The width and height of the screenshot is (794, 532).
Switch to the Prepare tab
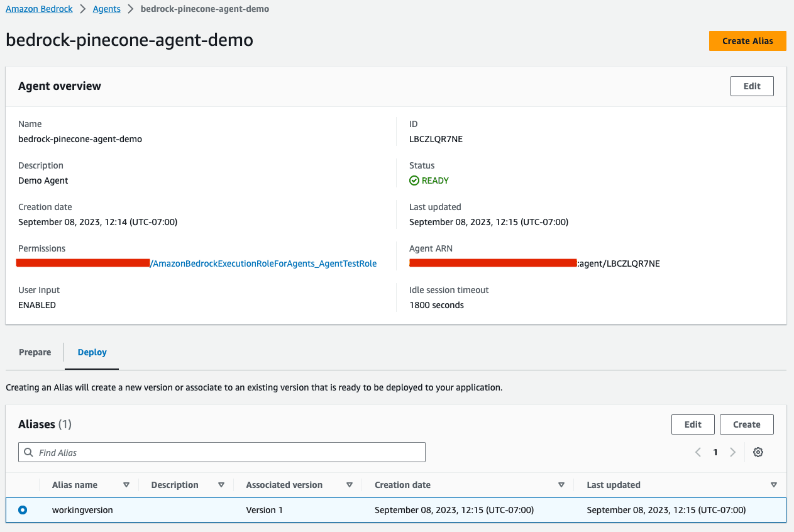click(x=35, y=352)
